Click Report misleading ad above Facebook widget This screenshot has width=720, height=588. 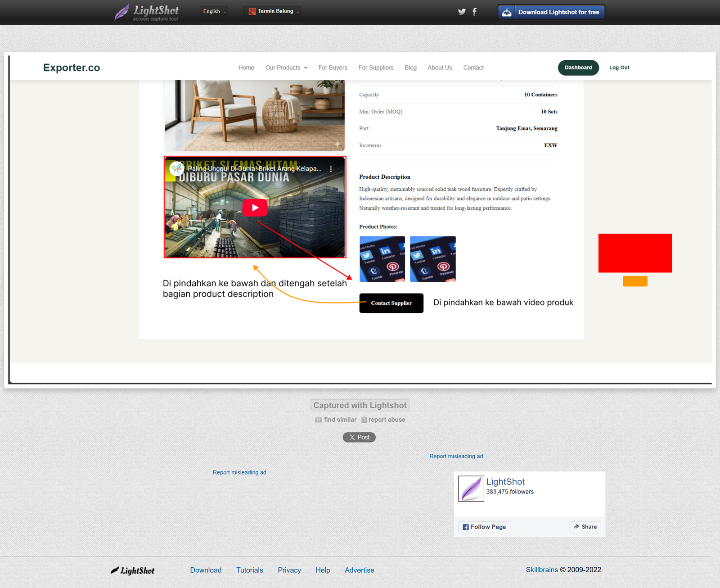tap(456, 456)
